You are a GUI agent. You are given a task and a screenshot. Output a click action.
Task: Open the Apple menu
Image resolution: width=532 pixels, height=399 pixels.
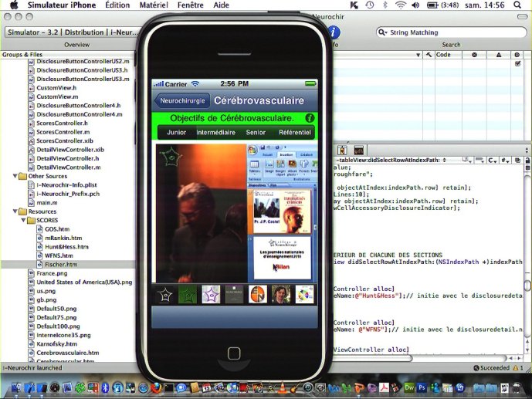point(14,5)
